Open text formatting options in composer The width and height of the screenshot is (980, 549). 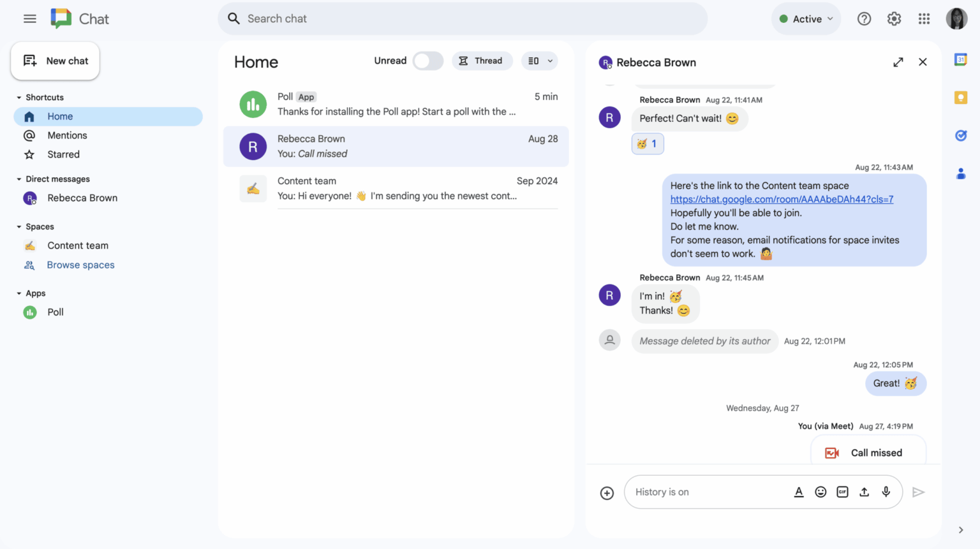(x=799, y=492)
